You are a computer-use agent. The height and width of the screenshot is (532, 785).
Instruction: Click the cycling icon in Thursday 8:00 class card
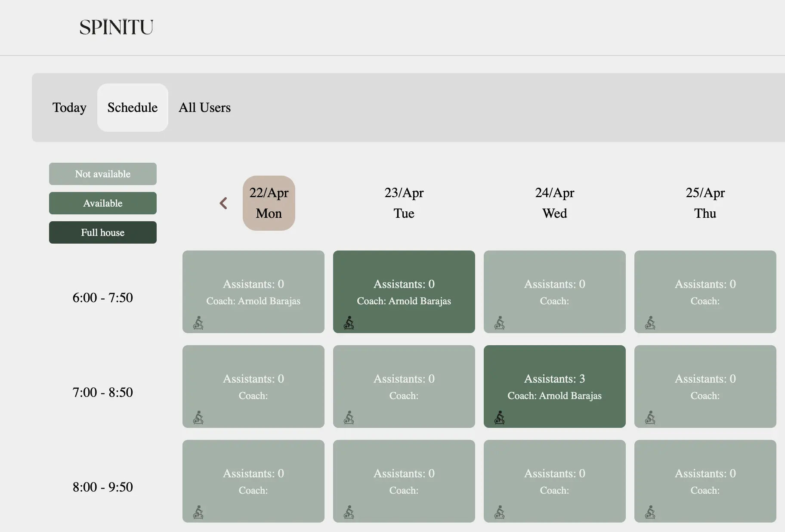[x=650, y=512]
